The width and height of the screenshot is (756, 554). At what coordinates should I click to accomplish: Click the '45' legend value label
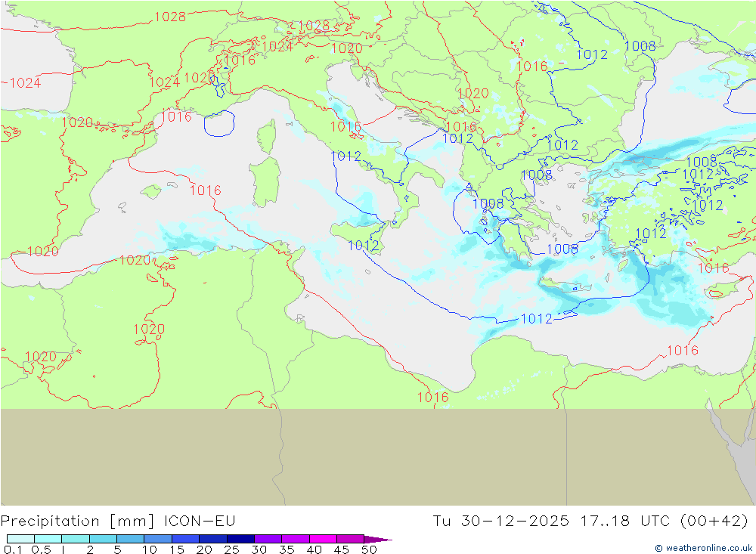[x=342, y=549]
